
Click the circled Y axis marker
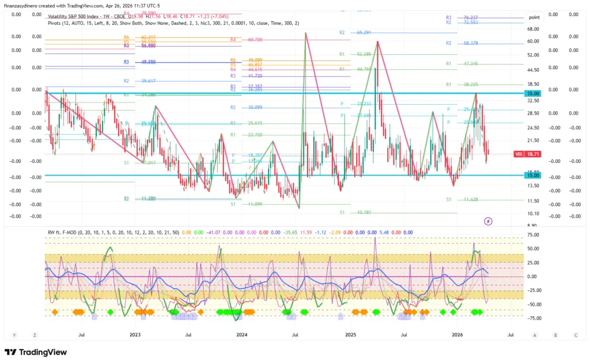click(x=14, y=335)
